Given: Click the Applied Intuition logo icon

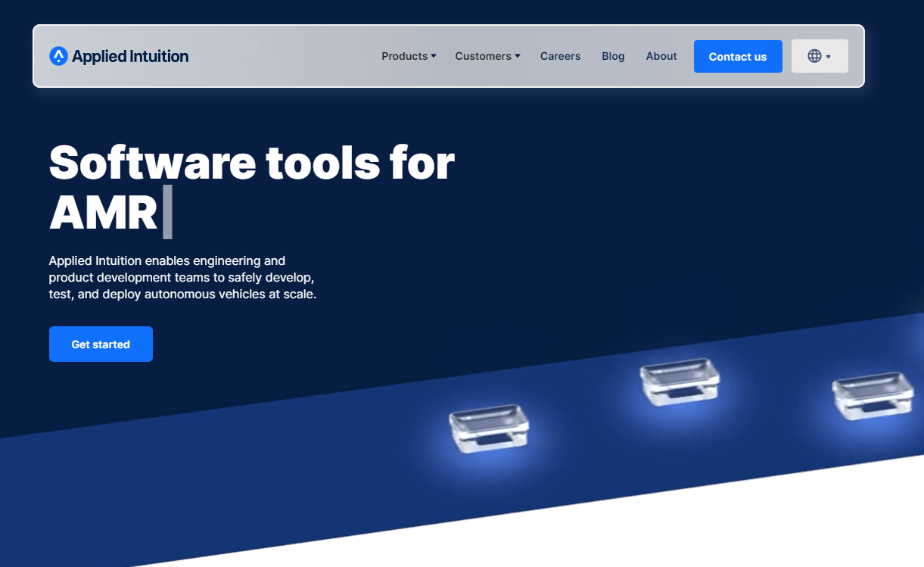Looking at the screenshot, I should (59, 56).
